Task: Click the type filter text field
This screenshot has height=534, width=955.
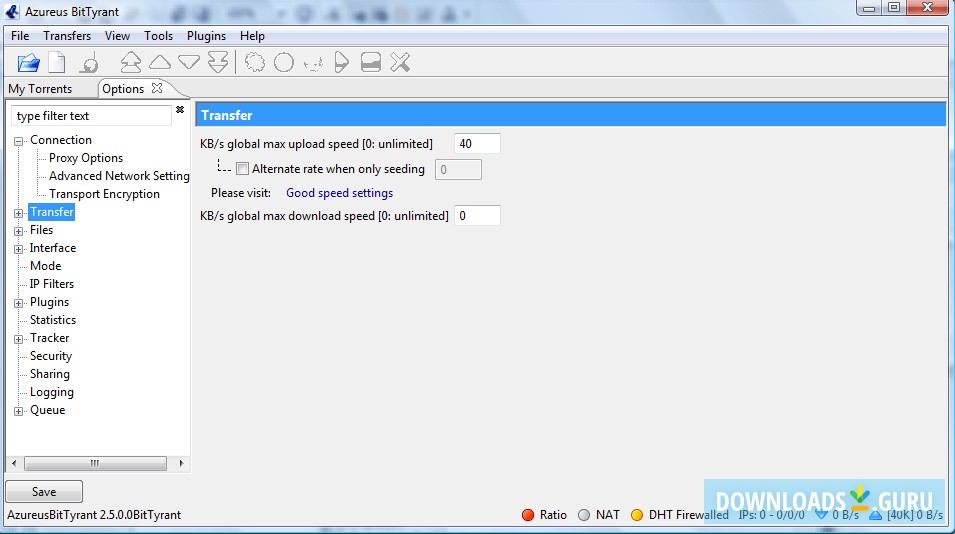Action: [x=91, y=116]
